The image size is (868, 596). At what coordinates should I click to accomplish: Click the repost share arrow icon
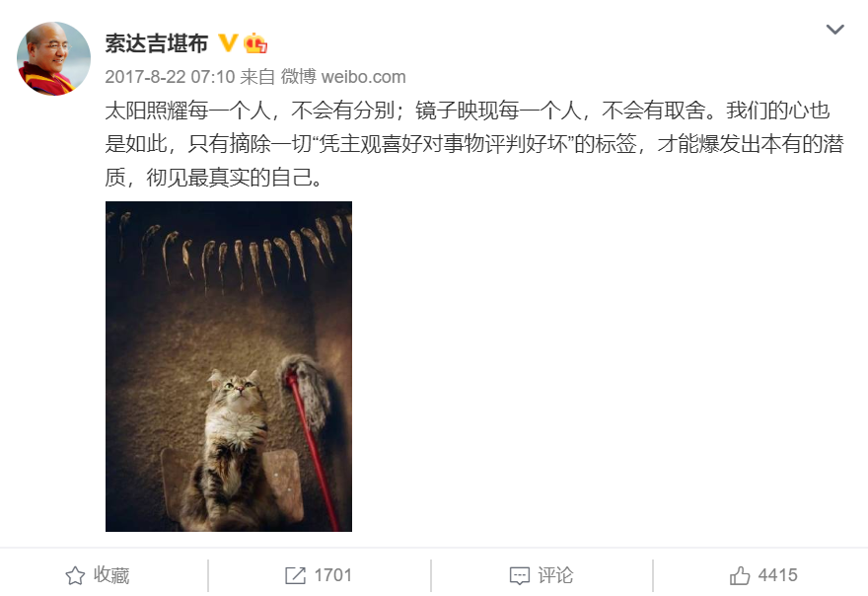(x=295, y=575)
